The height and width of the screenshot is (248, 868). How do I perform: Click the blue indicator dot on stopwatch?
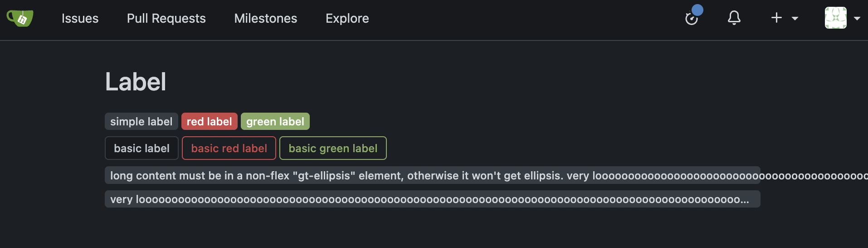tap(697, 10)
